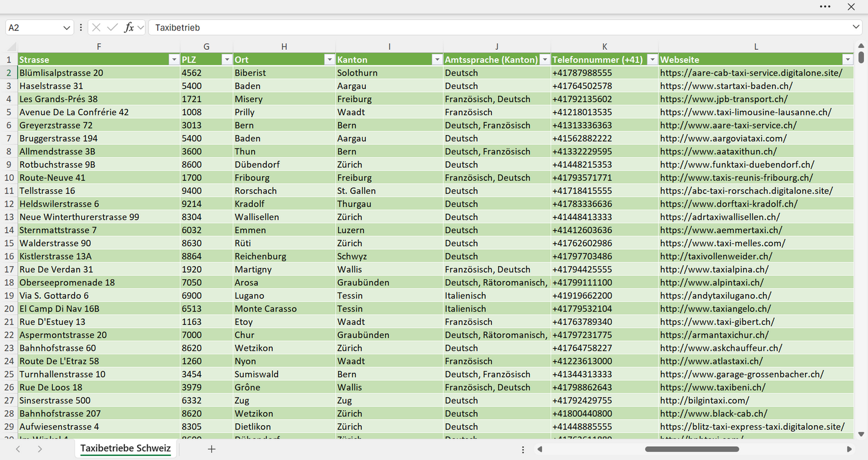This screenshot has height=460, width=868.
Task: Go to next sheet with right arrow
Action: click(x=40, y=449)
